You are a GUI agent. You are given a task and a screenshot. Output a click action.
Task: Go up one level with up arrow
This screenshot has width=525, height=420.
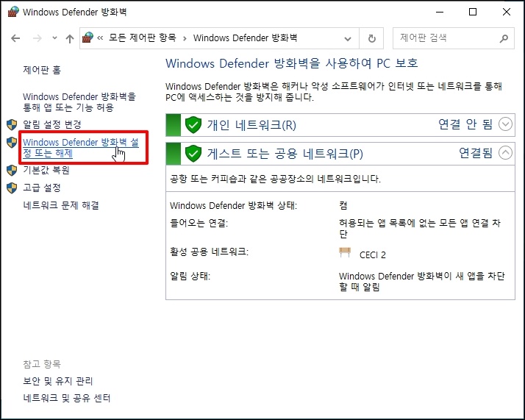(70, 38)
